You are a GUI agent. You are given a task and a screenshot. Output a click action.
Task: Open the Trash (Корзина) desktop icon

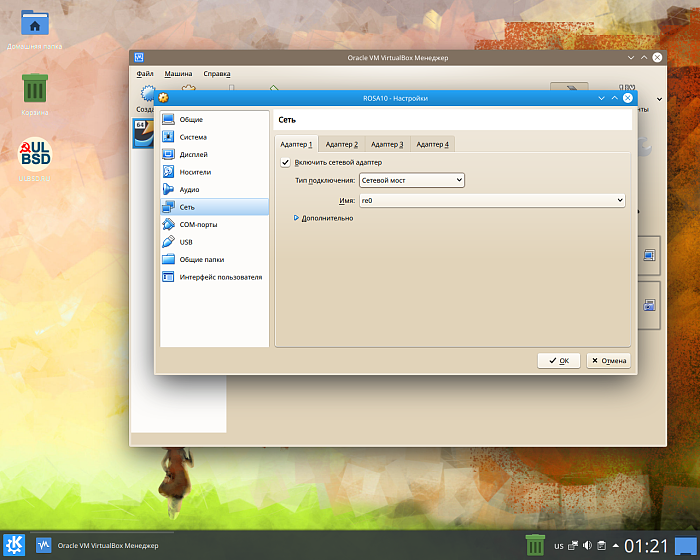[x=35, y=88]
